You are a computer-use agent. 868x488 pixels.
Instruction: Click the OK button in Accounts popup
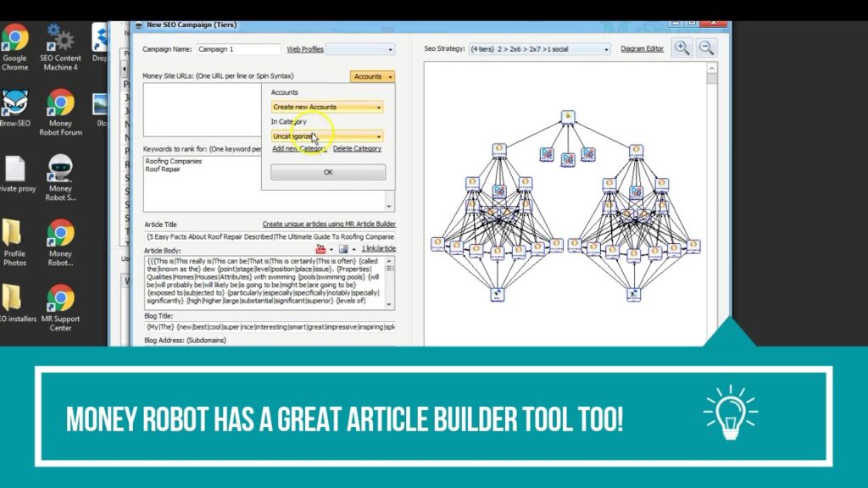point(328,172)
